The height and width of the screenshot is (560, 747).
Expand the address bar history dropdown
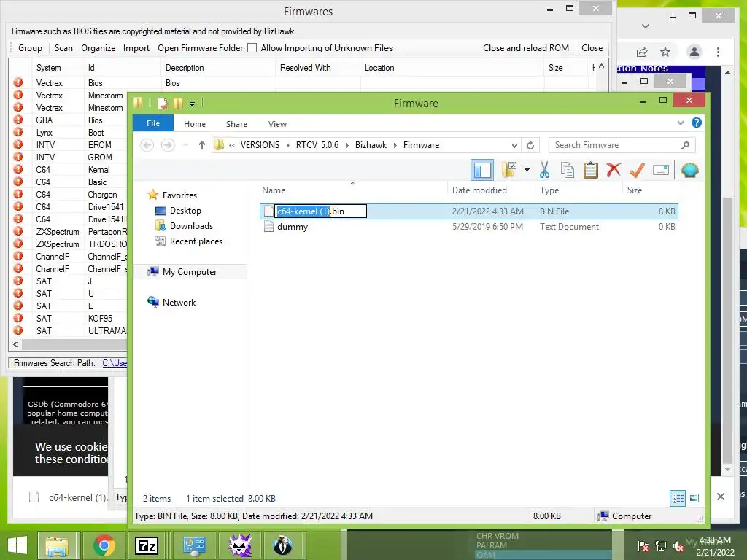coord(514,145)
